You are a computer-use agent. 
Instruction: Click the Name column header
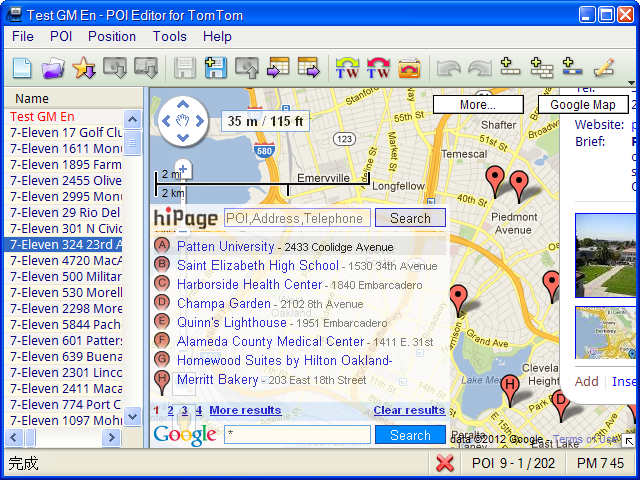pos(73,98)
